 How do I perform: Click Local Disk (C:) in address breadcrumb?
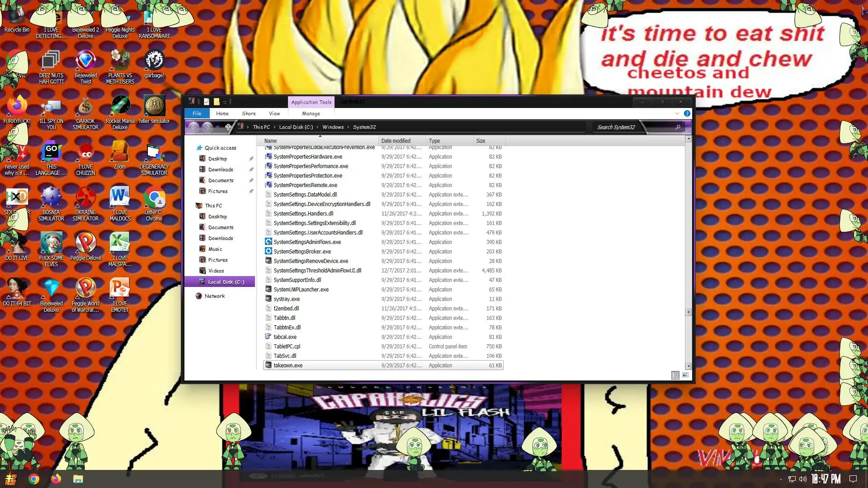pyautogui.click(x=296, y=127)
